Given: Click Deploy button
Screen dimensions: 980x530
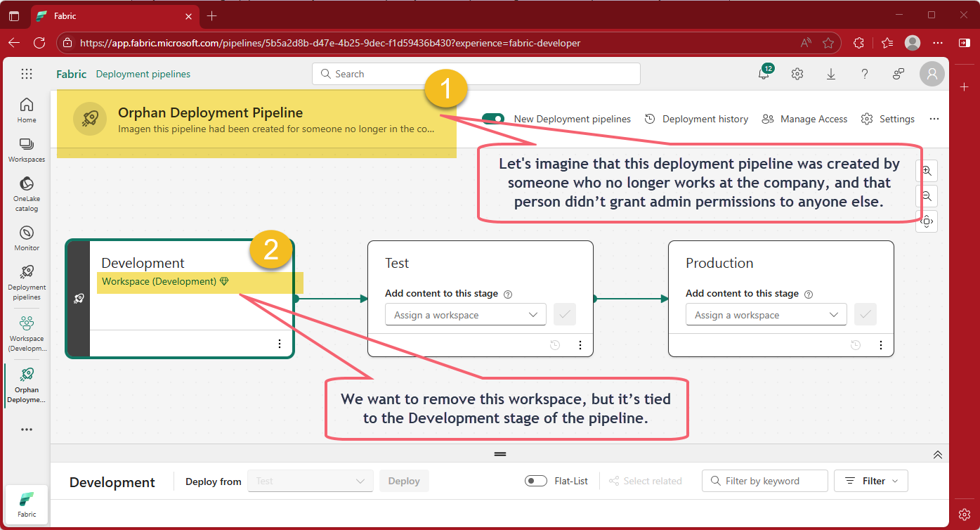Looking at the screenshot, I should tap(404, 481).
